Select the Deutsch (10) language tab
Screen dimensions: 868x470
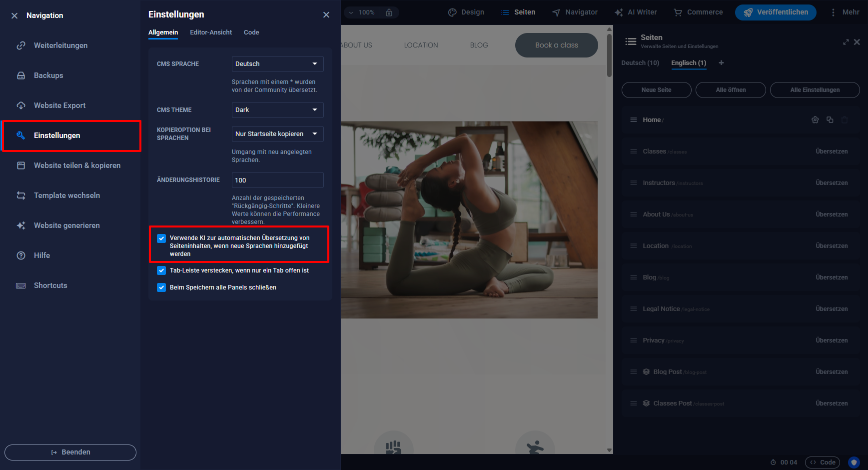tap(640, 63)
